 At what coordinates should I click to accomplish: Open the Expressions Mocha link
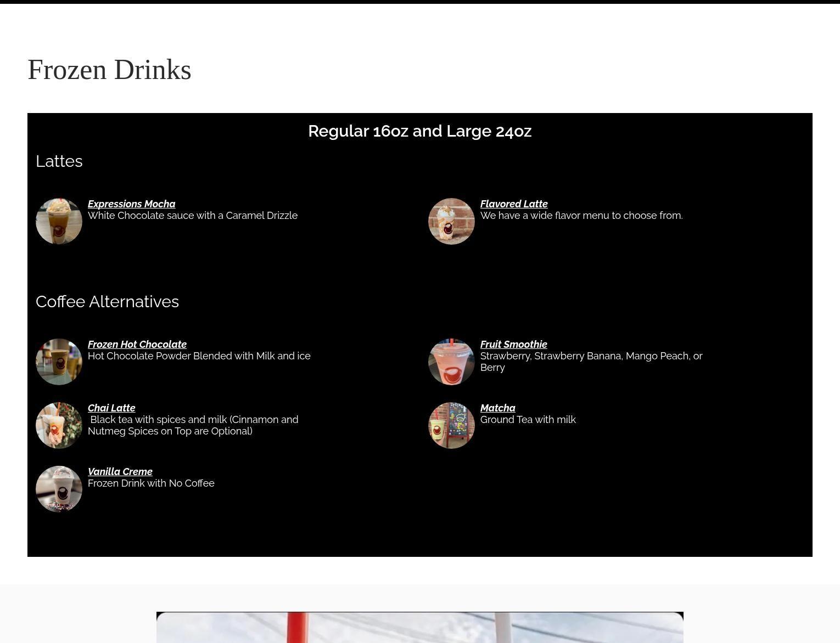pyautogui.click(x=131, y=204)
